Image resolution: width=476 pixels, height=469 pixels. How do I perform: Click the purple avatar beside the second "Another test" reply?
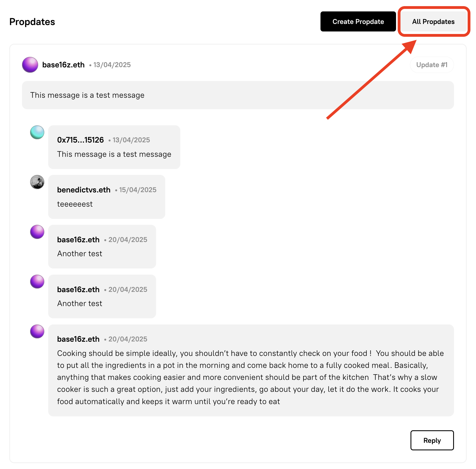pos(37,282)
